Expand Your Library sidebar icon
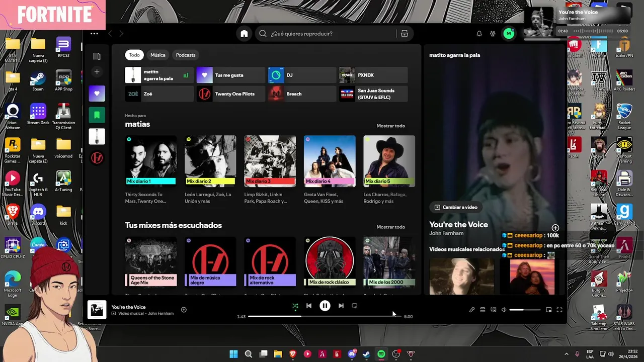 (x=97, y=56)
